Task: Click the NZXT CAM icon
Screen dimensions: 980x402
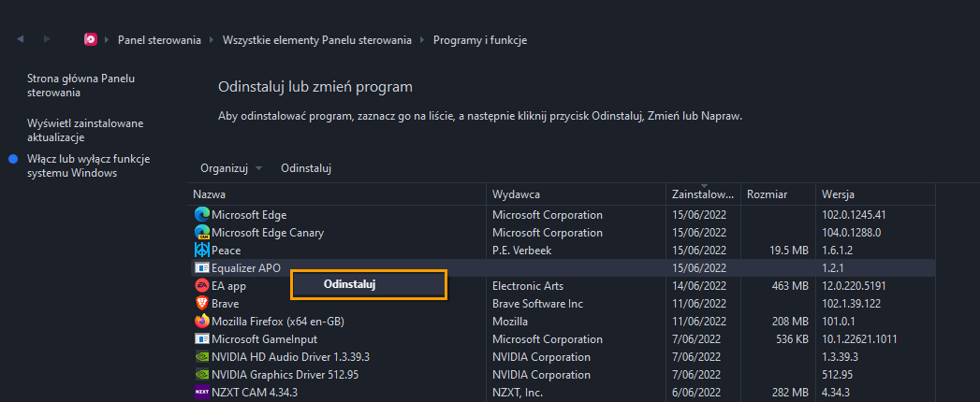Action: click(201, 393)
